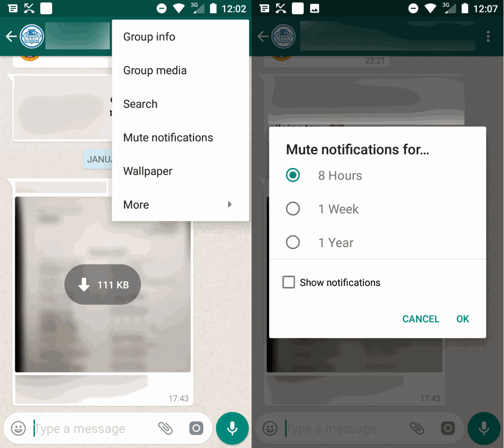
Task: Tap do-not-disturb icon in left status bar
Action: [x=161, y=8]
